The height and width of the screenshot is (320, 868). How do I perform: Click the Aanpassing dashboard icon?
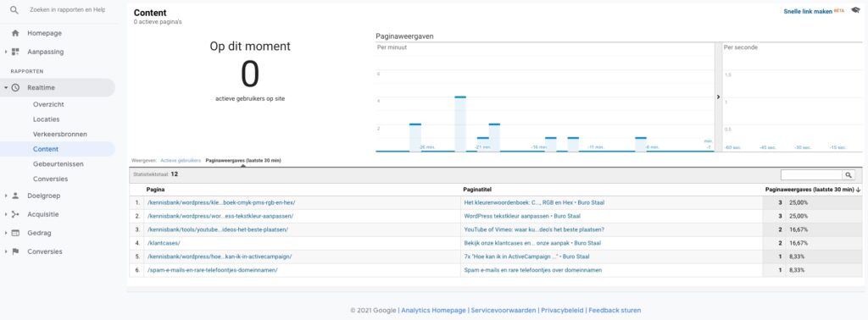pyautogui.click(x=15, y=52)
